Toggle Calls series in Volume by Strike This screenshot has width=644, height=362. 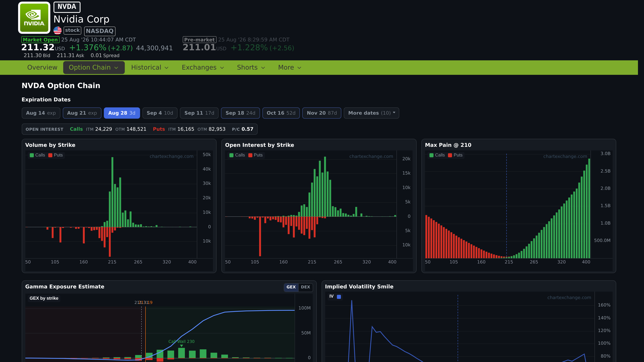point(37,155)
